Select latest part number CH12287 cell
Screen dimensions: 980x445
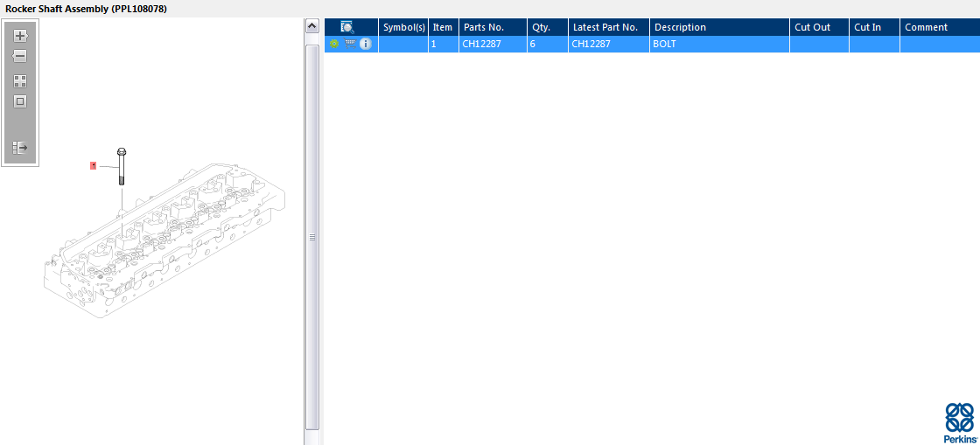(609, 45)
